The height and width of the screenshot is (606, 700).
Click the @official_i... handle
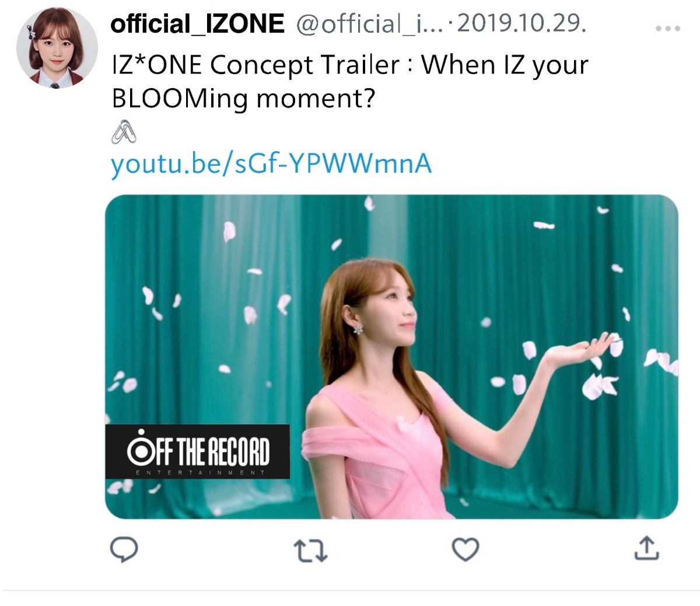(x=369, y=24)
